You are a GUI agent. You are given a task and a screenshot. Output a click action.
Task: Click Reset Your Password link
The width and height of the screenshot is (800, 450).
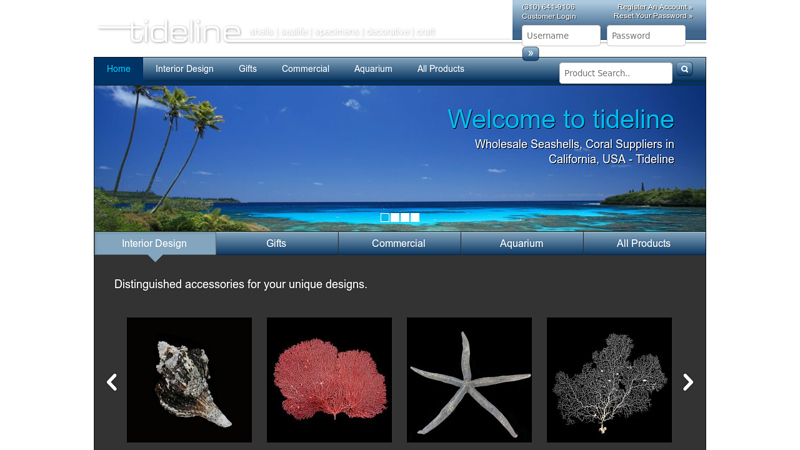(653, 16)
